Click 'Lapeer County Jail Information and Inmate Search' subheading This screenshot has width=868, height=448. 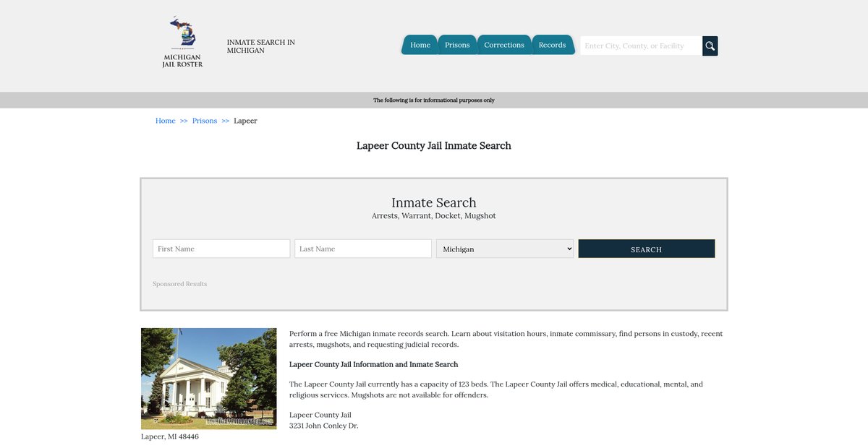(x=374, y=364)
